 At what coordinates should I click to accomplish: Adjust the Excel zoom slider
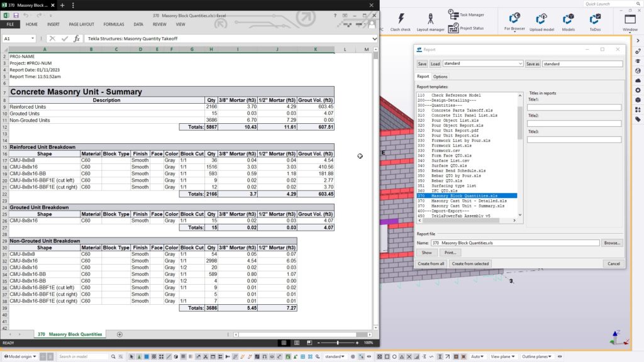click(338, 343)
